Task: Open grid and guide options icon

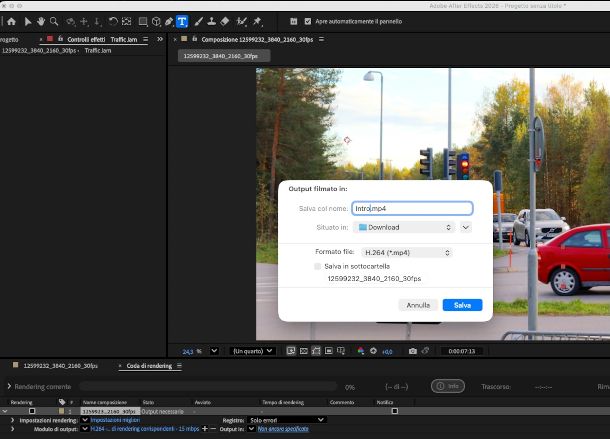Action: coord(341,351)
